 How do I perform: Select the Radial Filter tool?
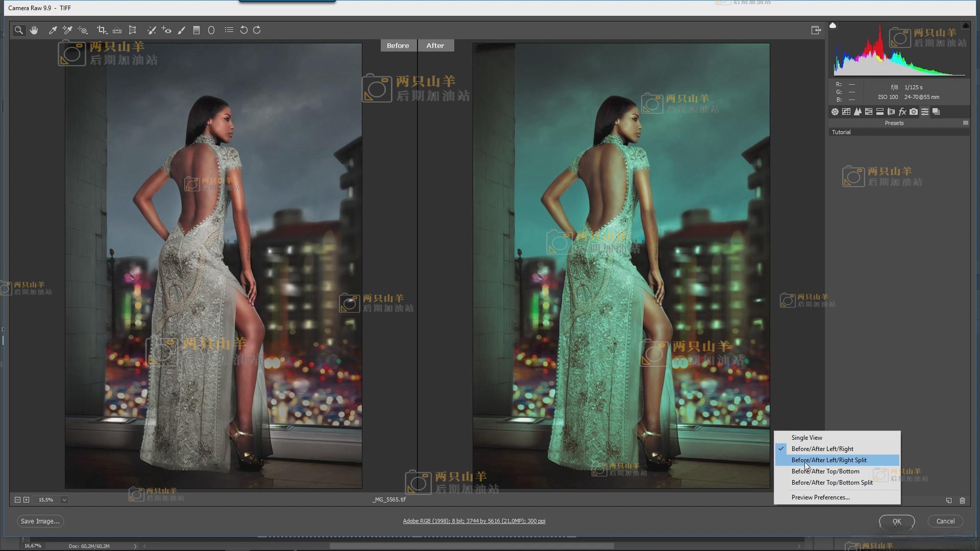[211, 30]
